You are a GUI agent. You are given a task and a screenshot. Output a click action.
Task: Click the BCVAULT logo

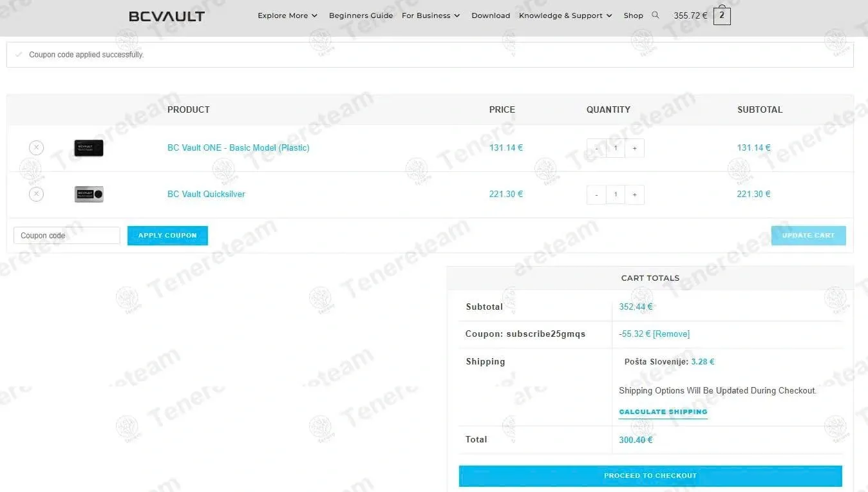167,16
